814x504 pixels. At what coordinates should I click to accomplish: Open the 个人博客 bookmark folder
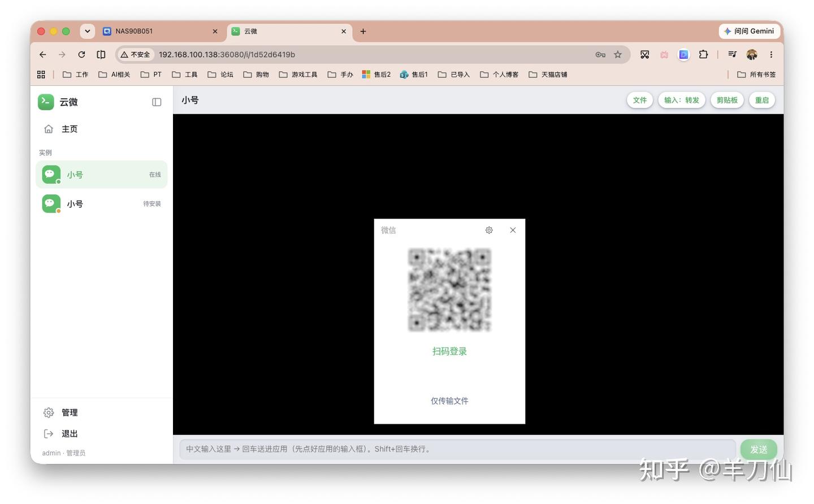[499, 75]
